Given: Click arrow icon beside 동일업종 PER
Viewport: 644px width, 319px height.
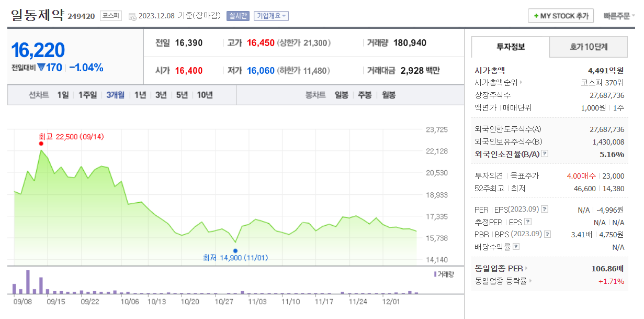Looking at the screenshot, I should point(526,269).
